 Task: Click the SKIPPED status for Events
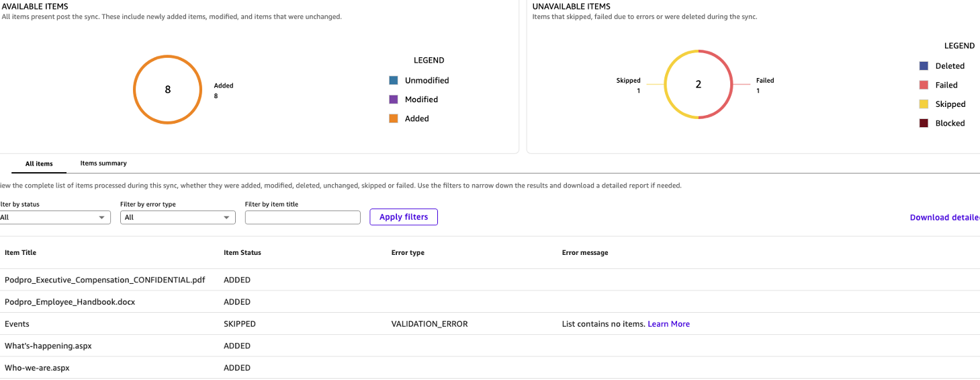point(240,324)
